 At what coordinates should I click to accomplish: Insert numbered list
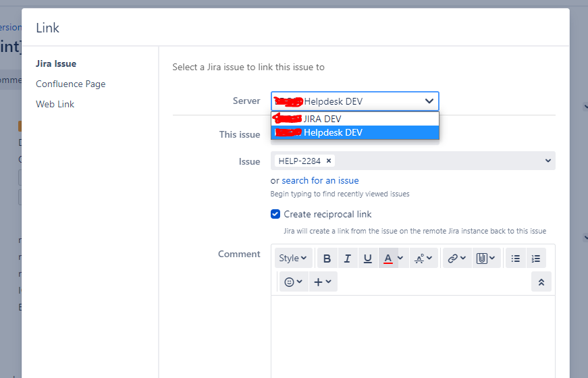[536, 258]
